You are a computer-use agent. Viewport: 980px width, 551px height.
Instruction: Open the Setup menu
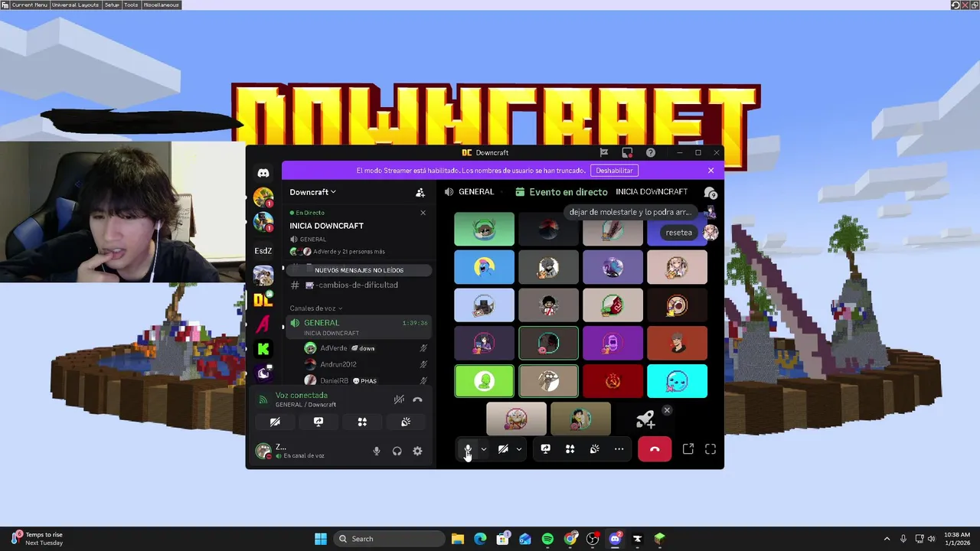[x=112, y=5]
